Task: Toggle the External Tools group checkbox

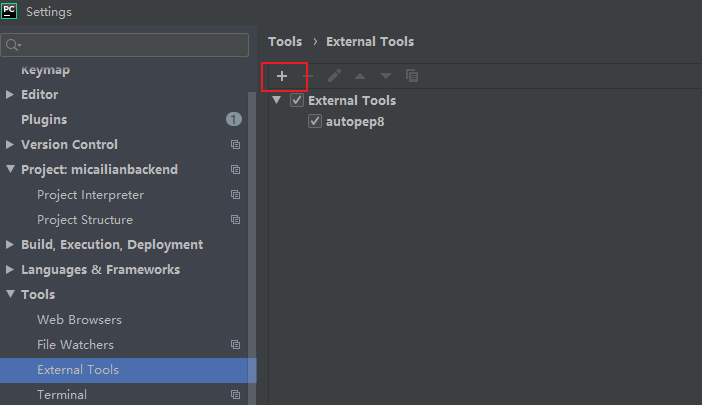Action: [297, 100]
